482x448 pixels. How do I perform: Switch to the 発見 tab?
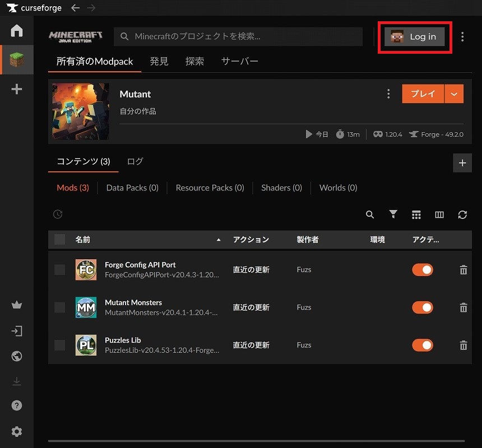click(x=159, y=61)
